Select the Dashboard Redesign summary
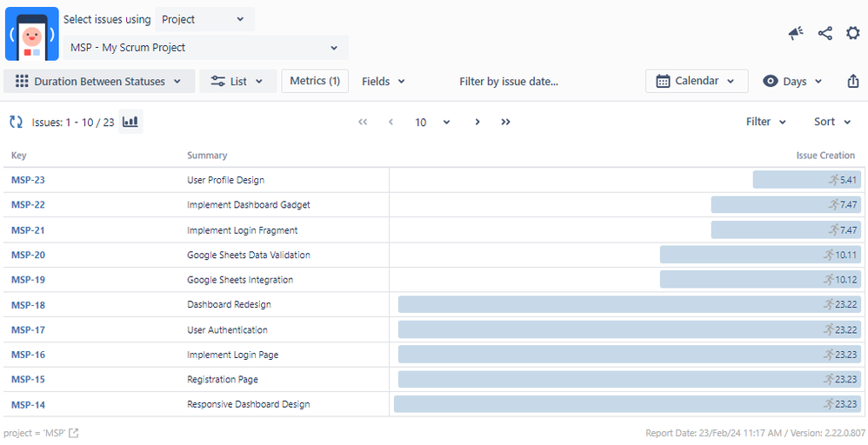 tap(230, 304)
